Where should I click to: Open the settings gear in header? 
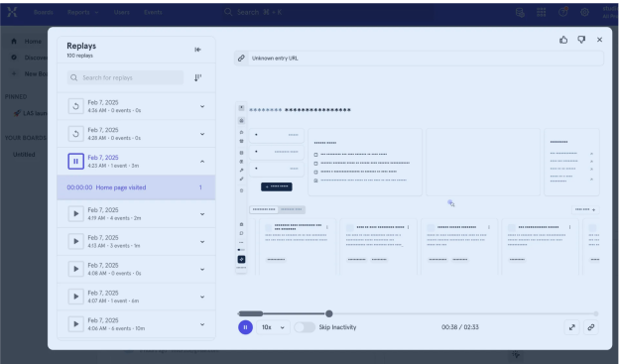click(x=584, y=12)
